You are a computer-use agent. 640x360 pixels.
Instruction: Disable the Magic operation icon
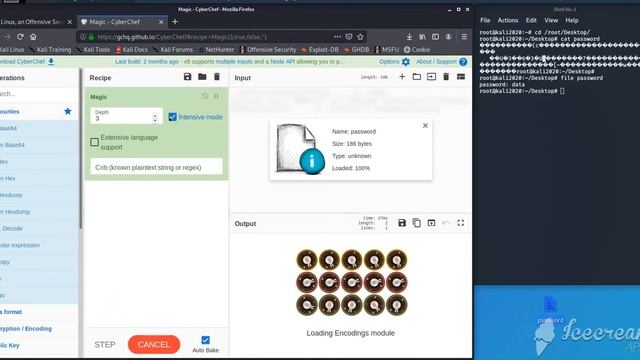(x=205, y=96)
